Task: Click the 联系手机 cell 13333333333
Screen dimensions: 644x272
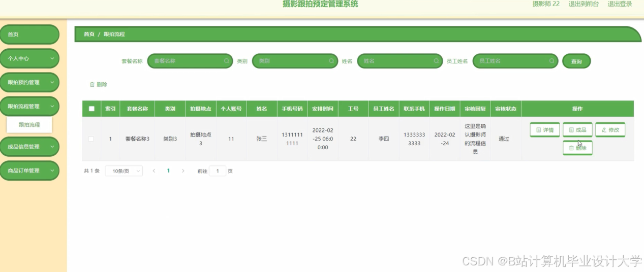Action: [x=414, y=139]
